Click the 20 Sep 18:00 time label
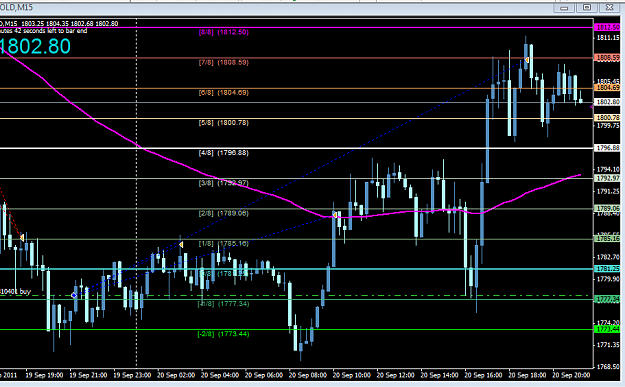 pos(527,375)
